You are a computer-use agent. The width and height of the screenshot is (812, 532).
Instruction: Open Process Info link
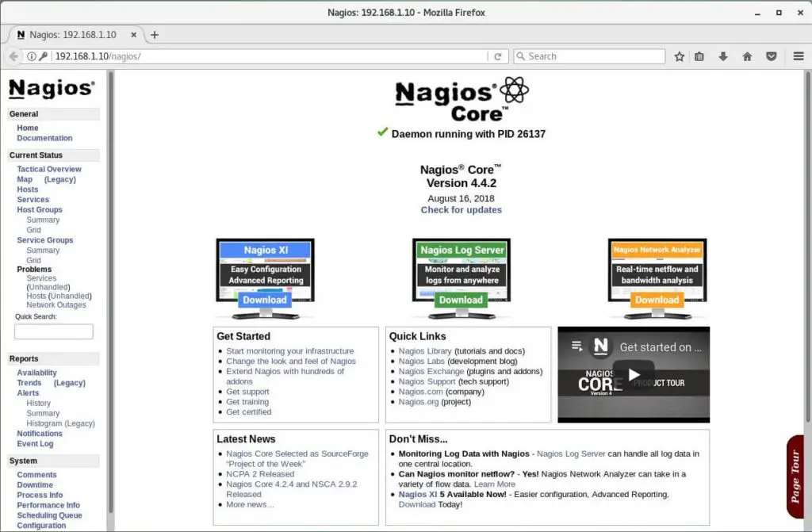(x=40, y=496)
